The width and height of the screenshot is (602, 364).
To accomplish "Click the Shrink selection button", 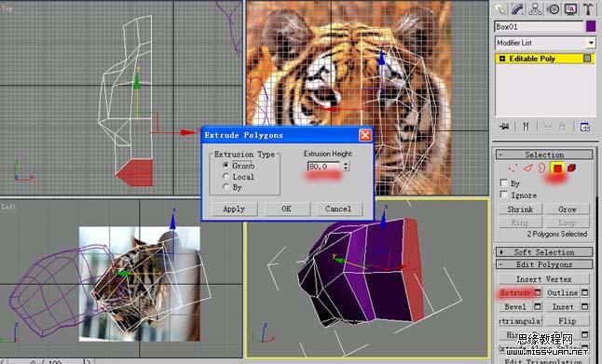I will 520,209.
